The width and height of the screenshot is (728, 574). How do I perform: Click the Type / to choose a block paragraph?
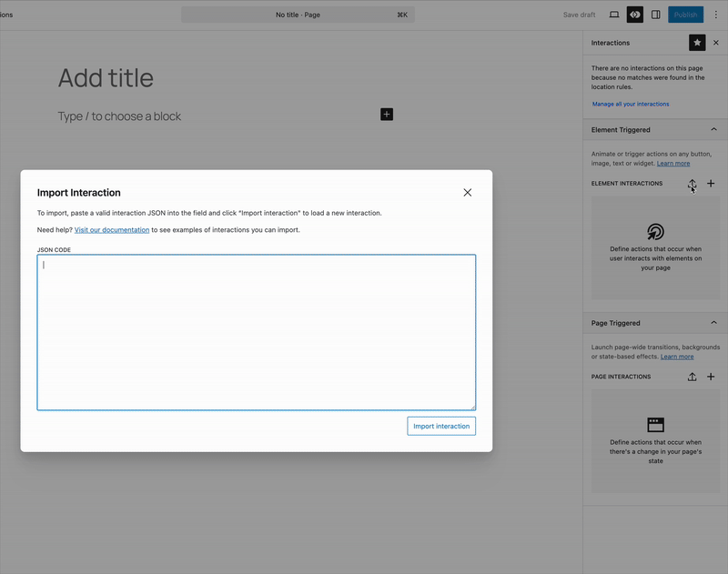(119, 116)
